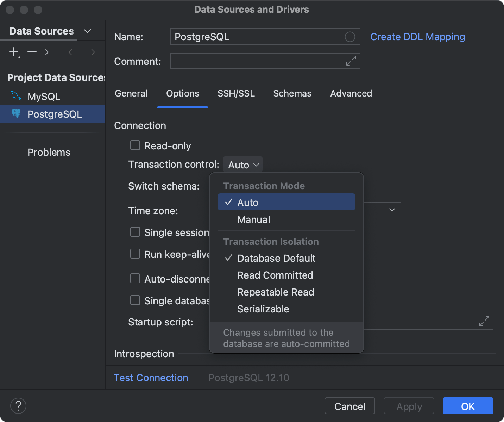The width and height of the screenshot is (504, 422).
Task: Click the forward navigation arrow
Action: tap(90, 52)
